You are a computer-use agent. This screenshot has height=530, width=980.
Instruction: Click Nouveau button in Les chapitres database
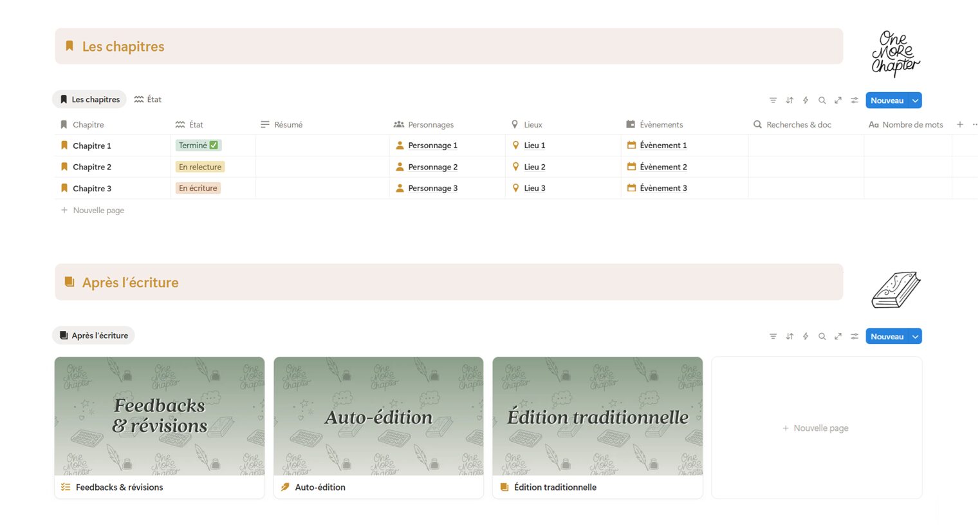pos(886,100)
